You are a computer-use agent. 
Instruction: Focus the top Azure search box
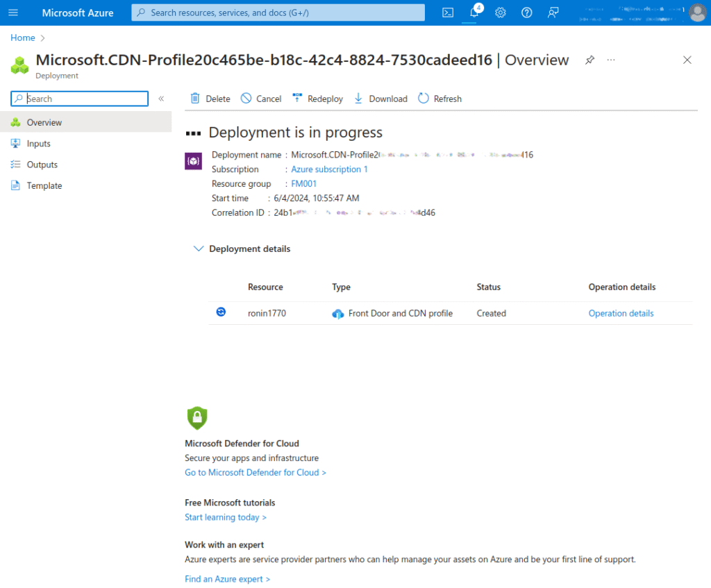(x=278, y=12)
